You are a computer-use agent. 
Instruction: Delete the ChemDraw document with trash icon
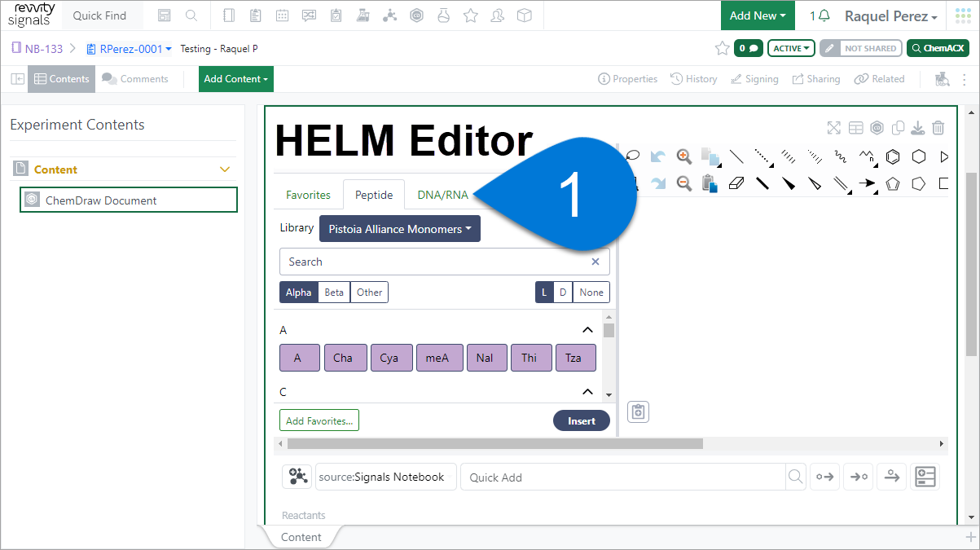point(938,128)
